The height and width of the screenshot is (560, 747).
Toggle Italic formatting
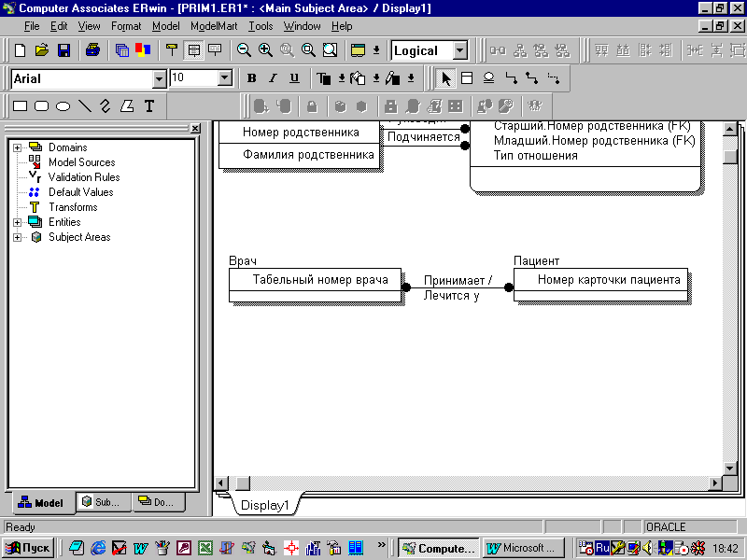(x=273, y=78)
